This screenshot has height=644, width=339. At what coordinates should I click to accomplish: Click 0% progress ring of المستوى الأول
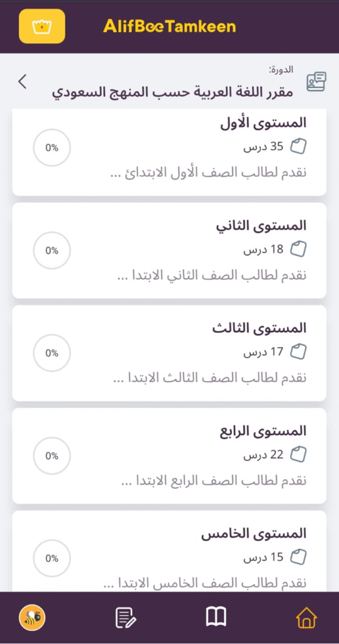click(52, 148)
